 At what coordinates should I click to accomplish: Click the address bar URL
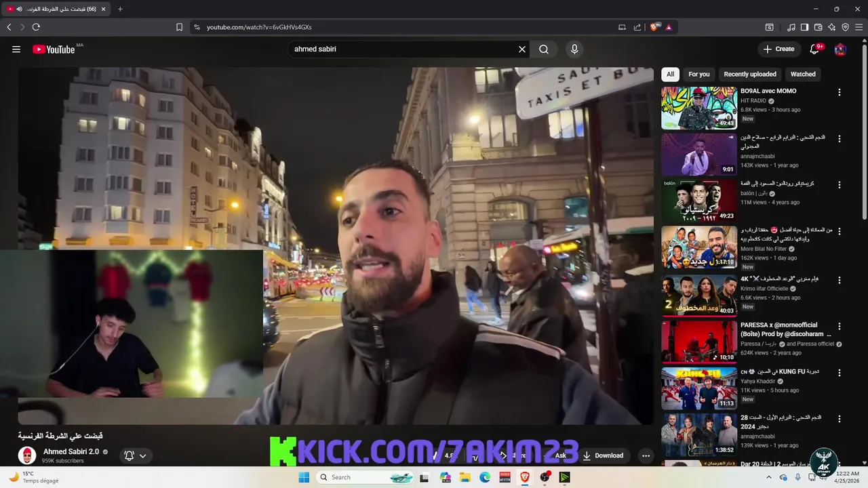point(259,27)
